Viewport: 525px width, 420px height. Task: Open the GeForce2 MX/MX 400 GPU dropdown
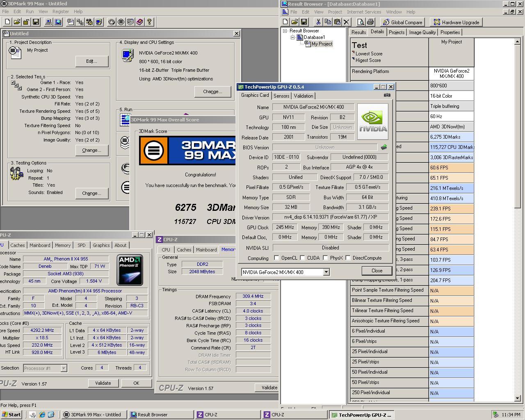(x=326, y=272)
